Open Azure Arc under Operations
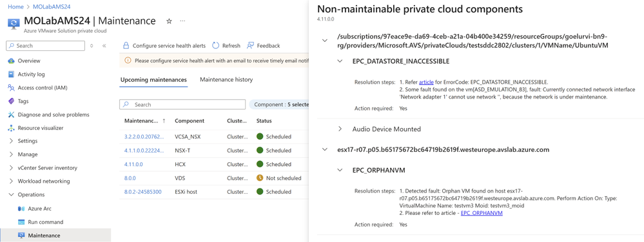Viewport: 644px width, 242px height. click(x=39, y=209)
